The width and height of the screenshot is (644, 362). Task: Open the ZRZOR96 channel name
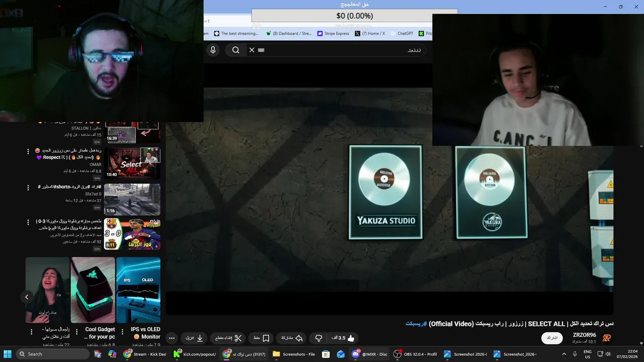click(x=584, y=335)
